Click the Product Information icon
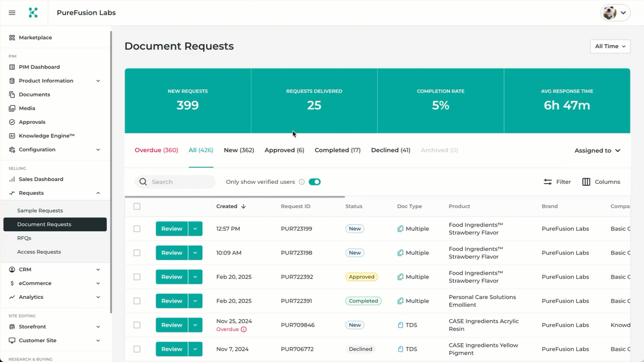The width and height of the screenshot is (644, 362). pyautogui.click(x=12, y=81)
